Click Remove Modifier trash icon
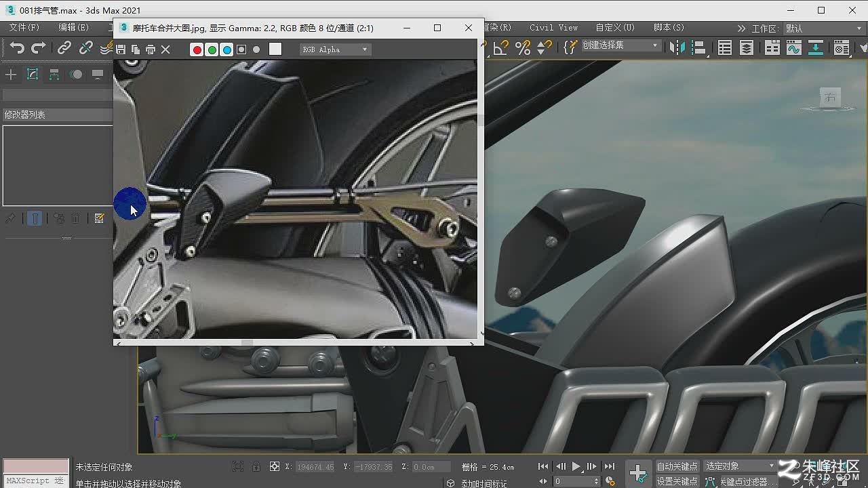 point(75,218)
